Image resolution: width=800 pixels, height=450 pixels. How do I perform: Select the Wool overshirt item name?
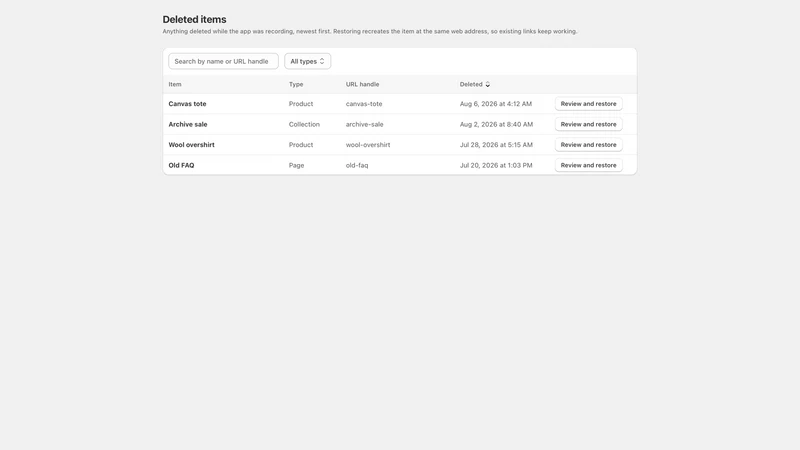tap(191, 145)
